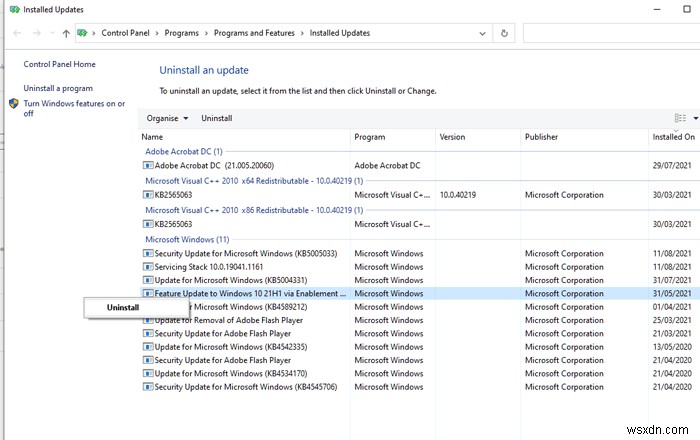Sort by Installed On column header
This screenshot has width=700, height=440.
(x=673, y=137)
